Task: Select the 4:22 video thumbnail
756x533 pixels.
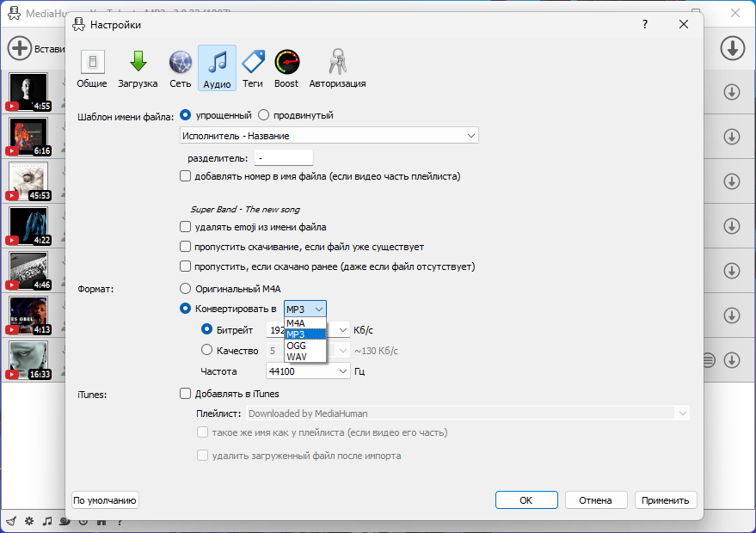Action: click(28, 225)
